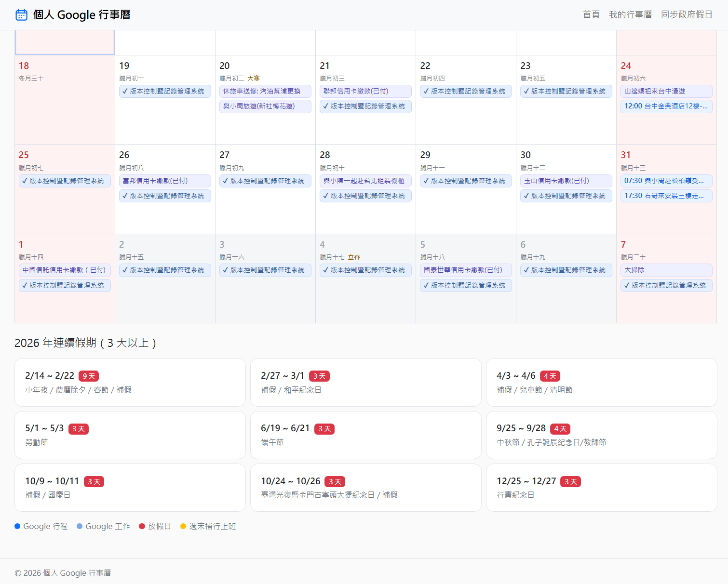Image resolution: width=728 pixels, height=584 pixels.
Task: Click date number 28 in calendar
Action: click(x=325, y=155)
